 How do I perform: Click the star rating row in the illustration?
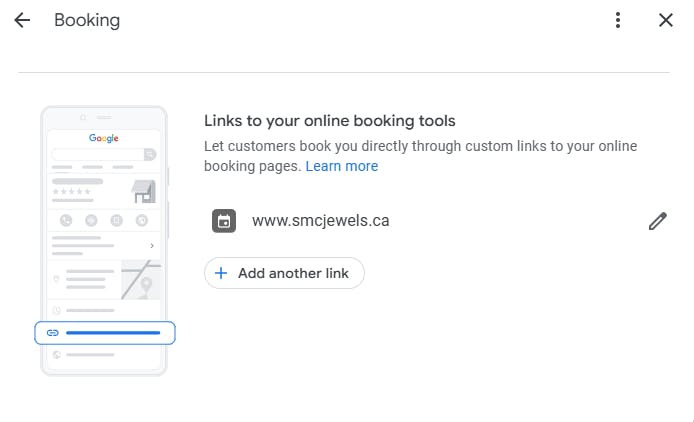point(72,191)
